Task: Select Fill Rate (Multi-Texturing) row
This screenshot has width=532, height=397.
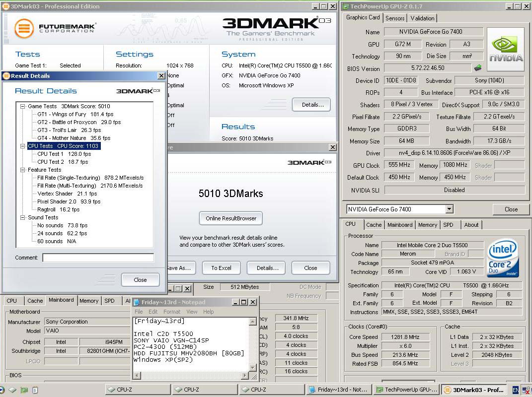Action: [x=90, y=186]
